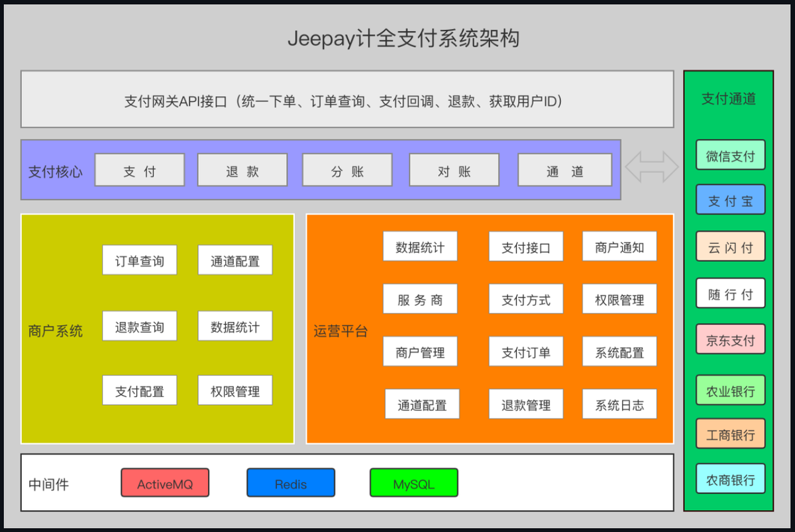Select the 工商银行 channel
This screenshot has width=795, height=532.
[x=730, y=434]
